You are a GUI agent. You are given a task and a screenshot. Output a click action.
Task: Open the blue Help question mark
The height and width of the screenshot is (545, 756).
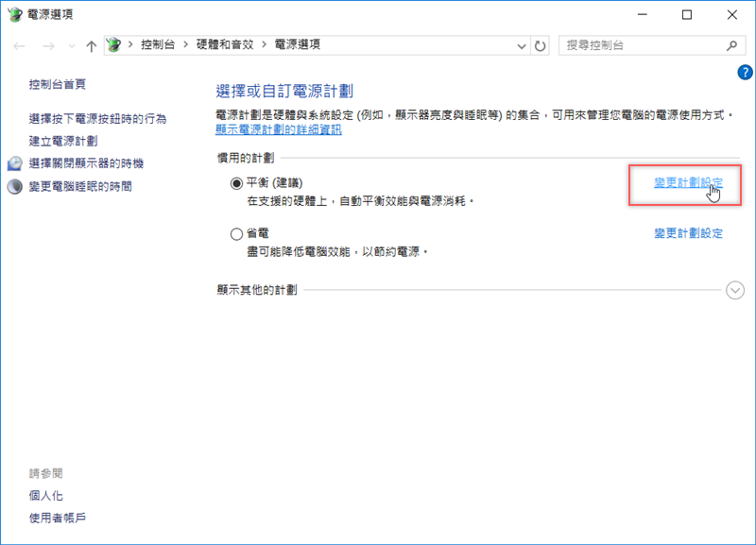pyautogui.click(x=745, y=73)
